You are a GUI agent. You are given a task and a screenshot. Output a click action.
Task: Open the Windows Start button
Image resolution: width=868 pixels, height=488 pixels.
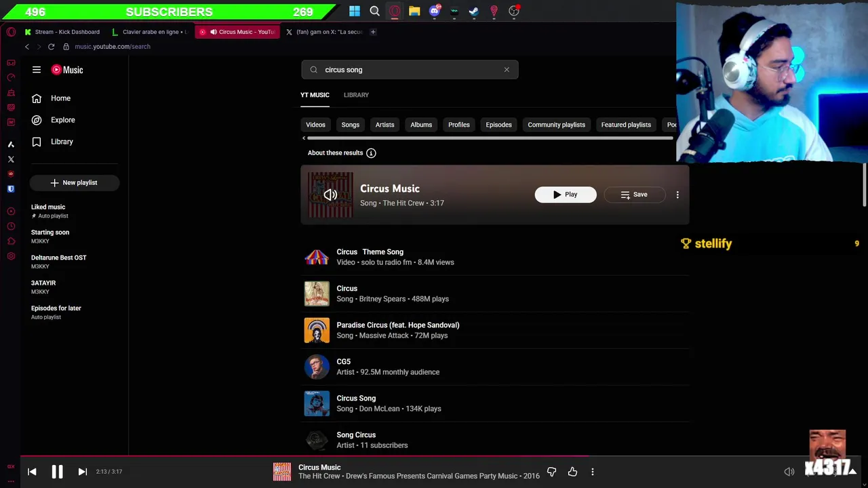pyautogui.click(x=355, y=11)
